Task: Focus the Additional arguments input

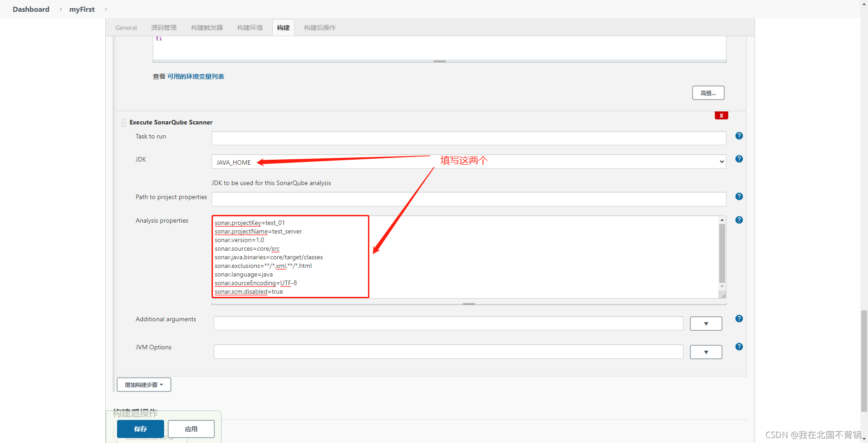Action: pyautogui.click(x=448, y=324)
